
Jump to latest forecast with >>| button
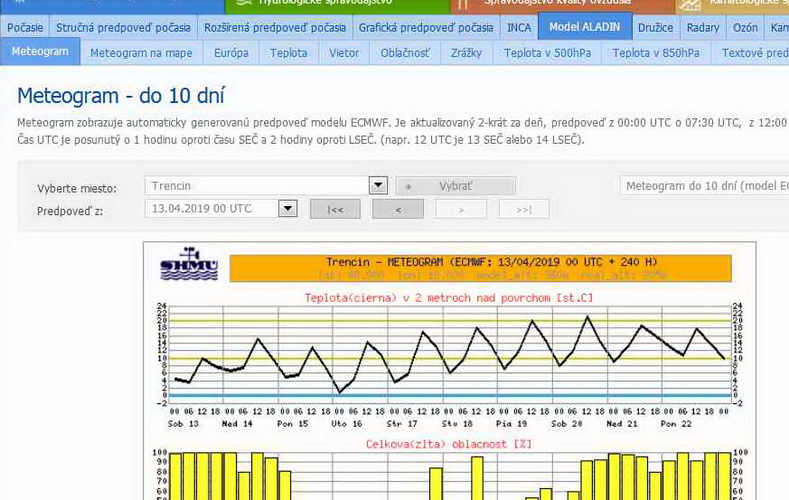pos(523,209)
